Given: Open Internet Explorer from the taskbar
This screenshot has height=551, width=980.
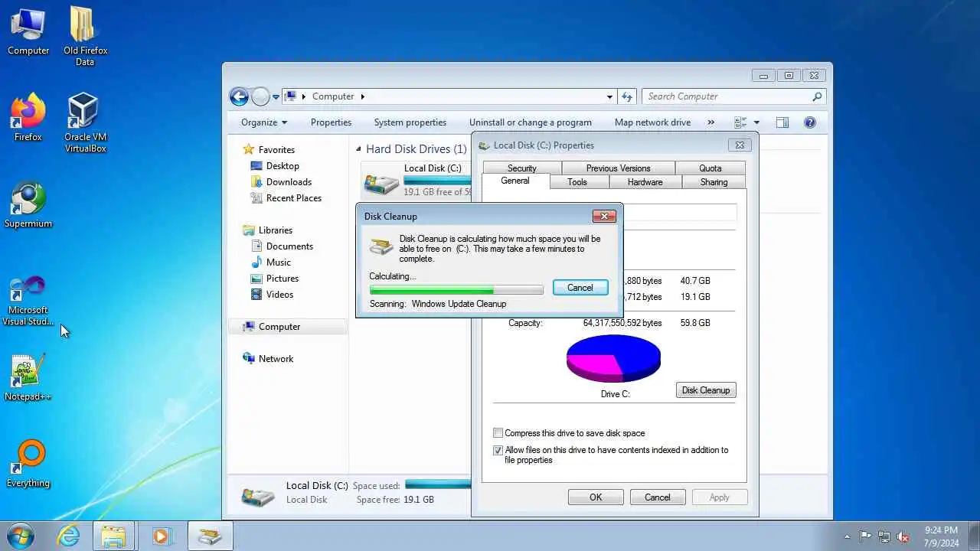Looking at the screenshot, I should pyautogui.click(x=69, y=536).
